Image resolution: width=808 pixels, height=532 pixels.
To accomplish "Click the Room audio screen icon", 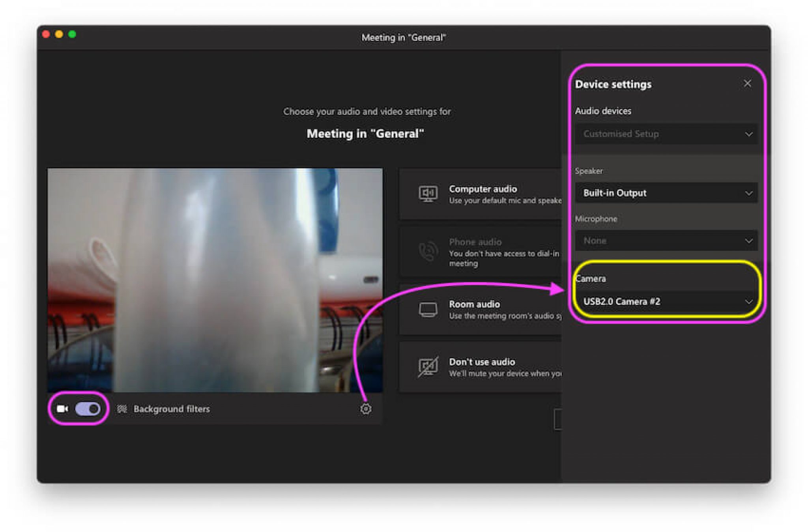I will [x=428, y=310].
